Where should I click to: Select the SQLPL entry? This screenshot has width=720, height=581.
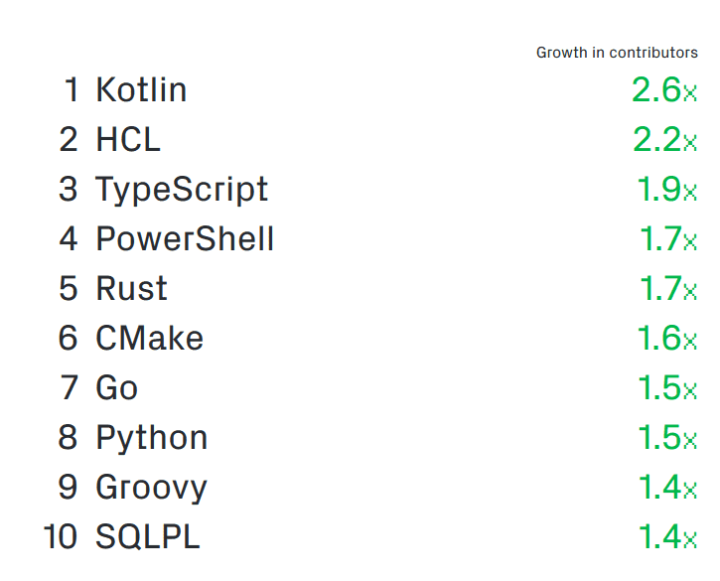pos(147,537)
